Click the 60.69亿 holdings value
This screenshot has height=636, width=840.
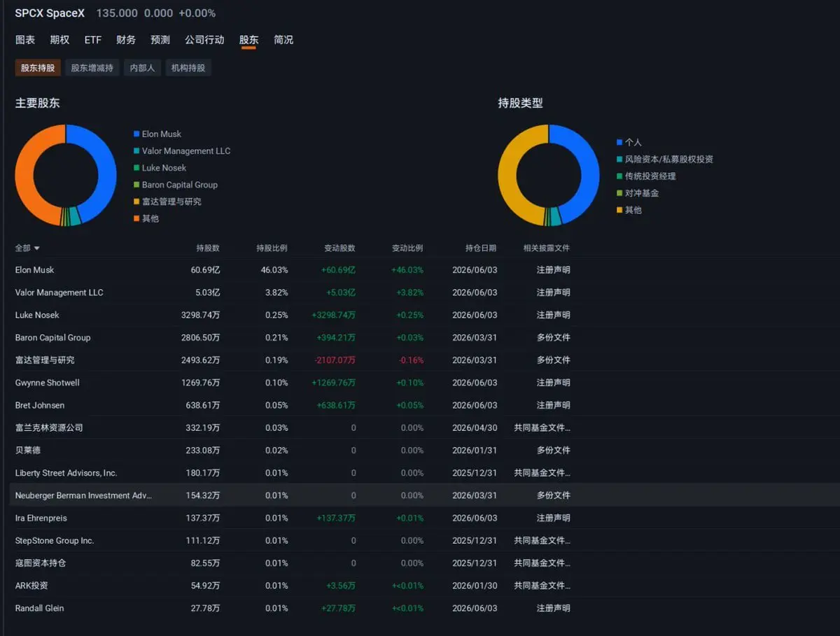tap(206, 270)
